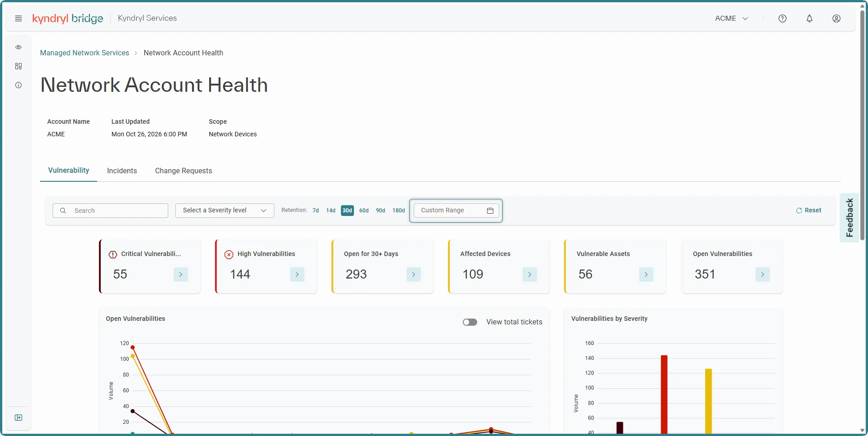Image resolution: width=868 pixels, height=436 pixels.
Task: Click the Critical Vulnerabilities warning icon
Action: tap(113, 255)
